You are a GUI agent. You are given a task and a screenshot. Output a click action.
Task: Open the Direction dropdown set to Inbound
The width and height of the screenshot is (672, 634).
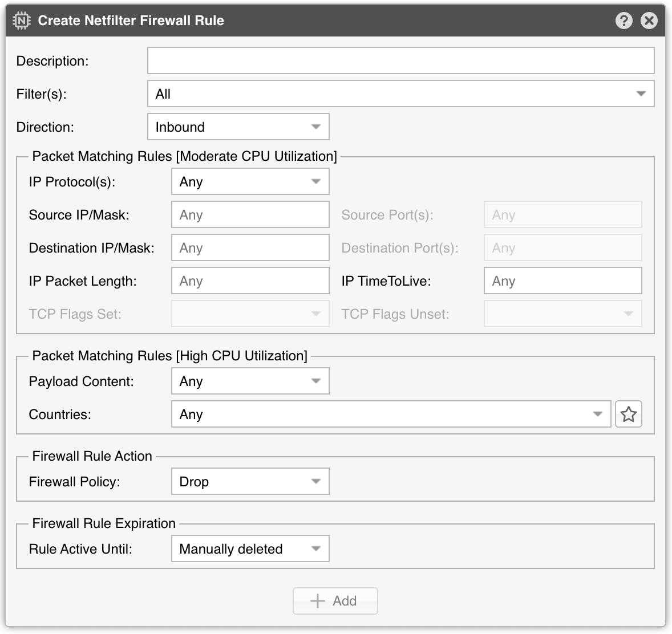click(x=238, y=127)
